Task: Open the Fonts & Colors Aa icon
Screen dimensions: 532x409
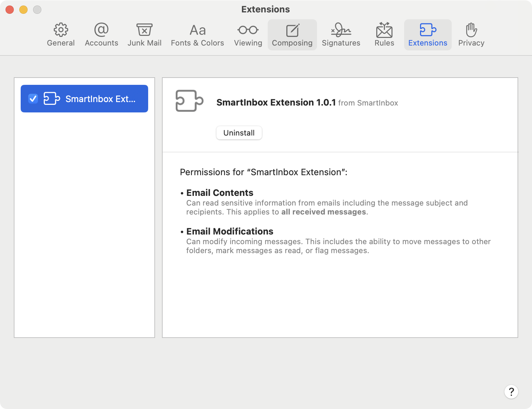Action: click(198, 30)
